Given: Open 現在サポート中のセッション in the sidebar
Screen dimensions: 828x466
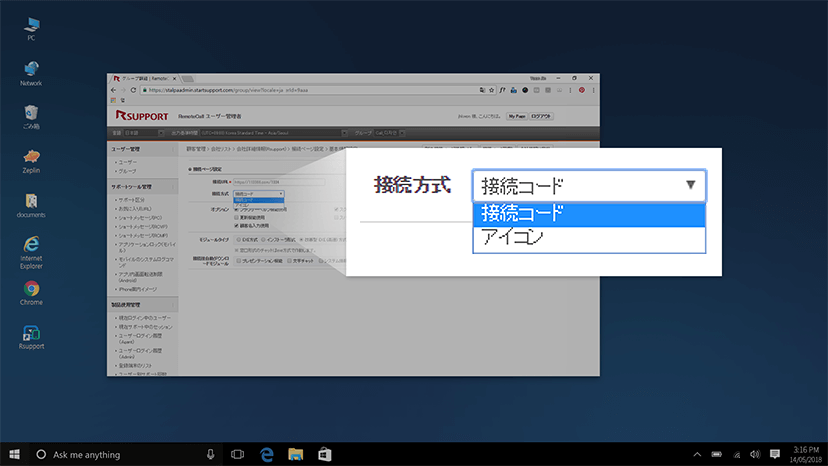Looking at the screenshot, I should coord(145,327).
